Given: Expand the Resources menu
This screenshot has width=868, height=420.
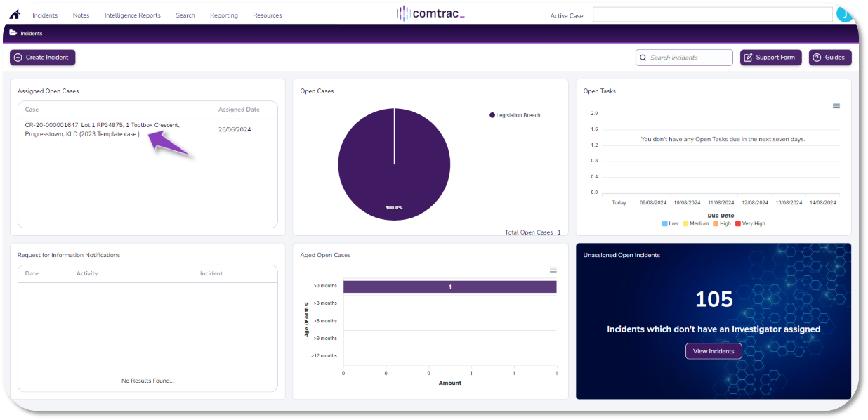Looking at the screenshot, I should (267, 15).
